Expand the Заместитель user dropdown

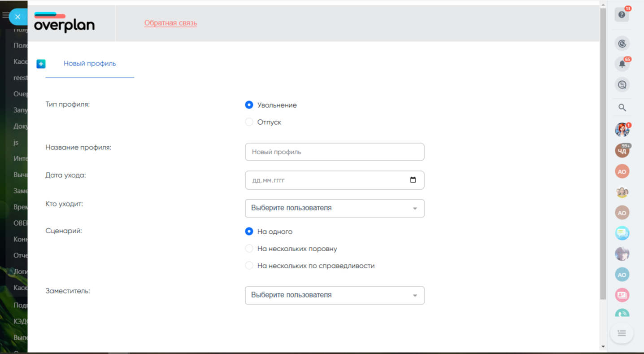[335, 295]
